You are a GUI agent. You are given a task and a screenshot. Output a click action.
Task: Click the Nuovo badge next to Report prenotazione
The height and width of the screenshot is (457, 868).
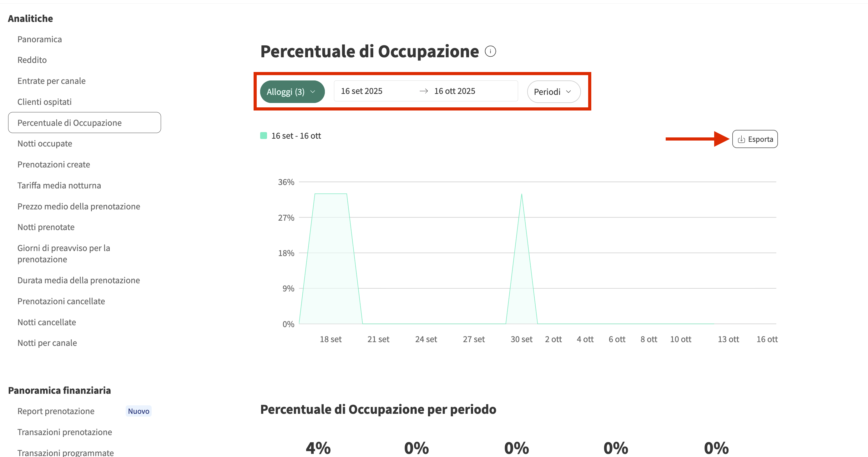139,411
